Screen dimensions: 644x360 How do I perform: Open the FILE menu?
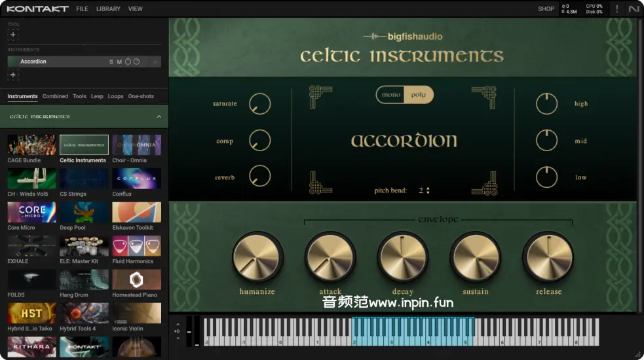point(82,9)
